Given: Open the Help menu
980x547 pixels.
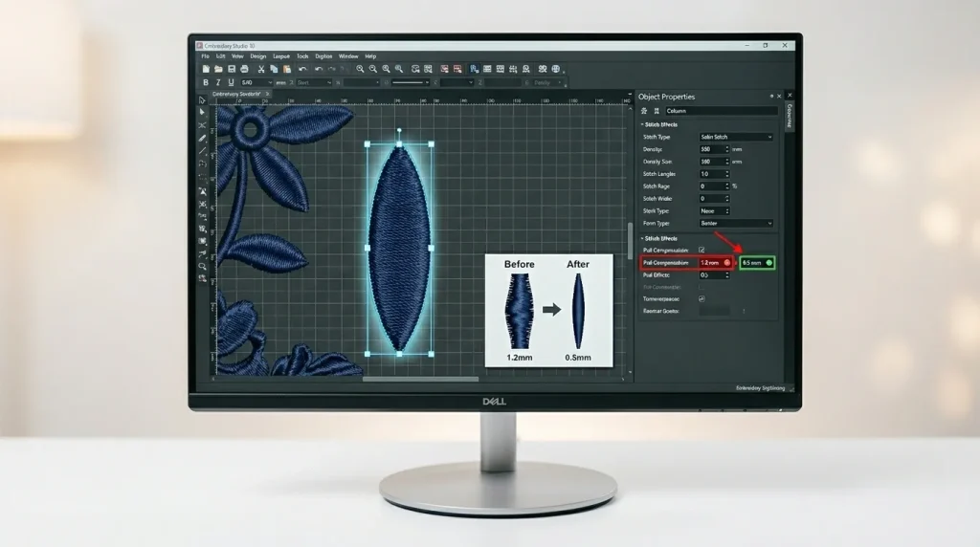Looking at the screenshot, I should pos(370,56).
